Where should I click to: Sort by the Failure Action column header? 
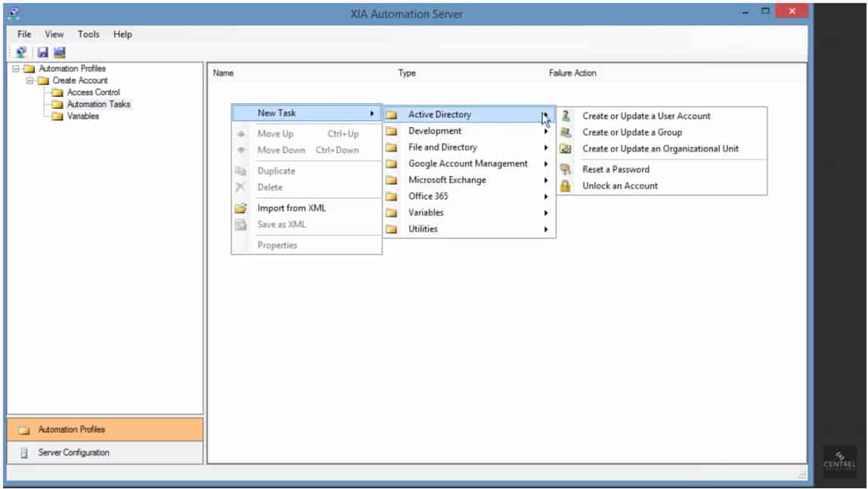tap(572, 73)
